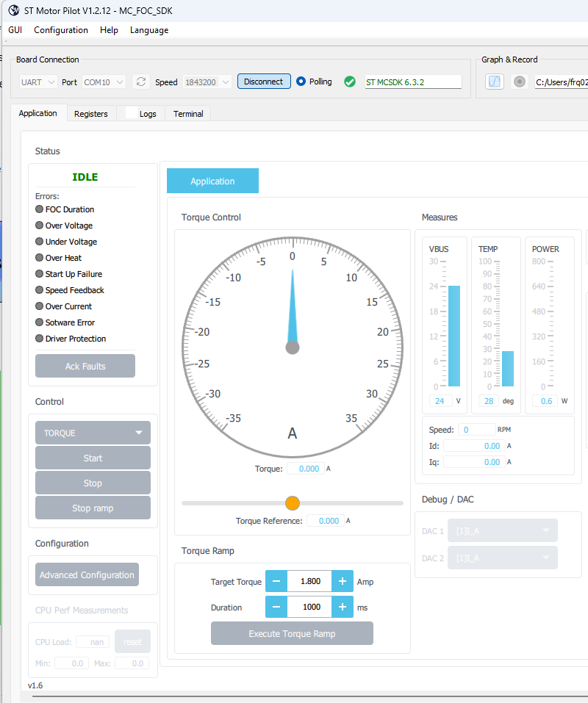
Task: Open the graph plot window icon
Action: coord(494,82)
